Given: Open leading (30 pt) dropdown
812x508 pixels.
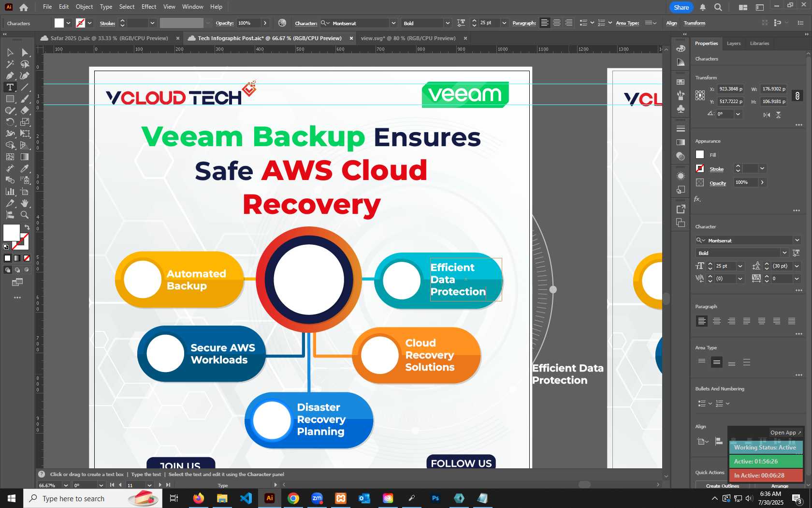Looking at the screenshot, I should (x=797, y=266).
